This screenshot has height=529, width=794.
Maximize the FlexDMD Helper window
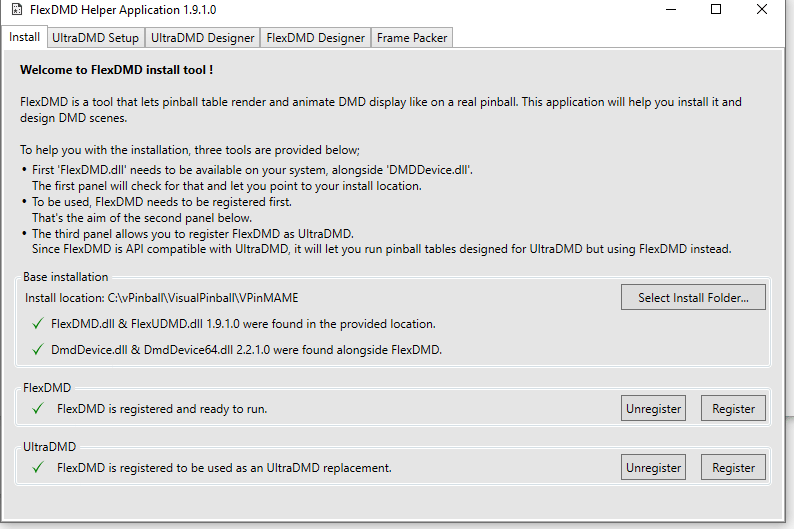tap(716, 10)
